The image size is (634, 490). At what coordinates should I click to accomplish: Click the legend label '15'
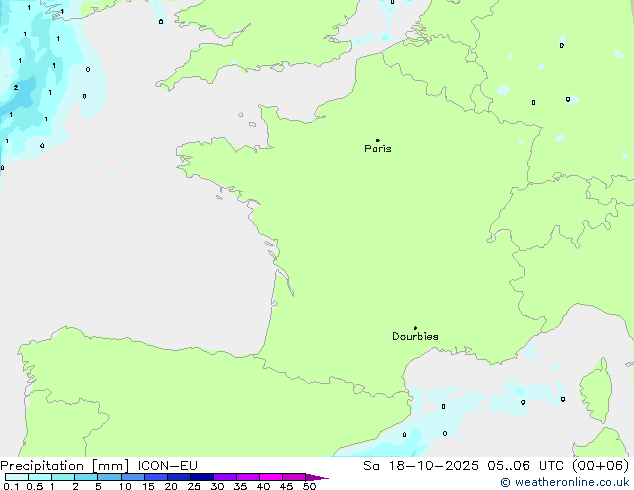point(148,486)
